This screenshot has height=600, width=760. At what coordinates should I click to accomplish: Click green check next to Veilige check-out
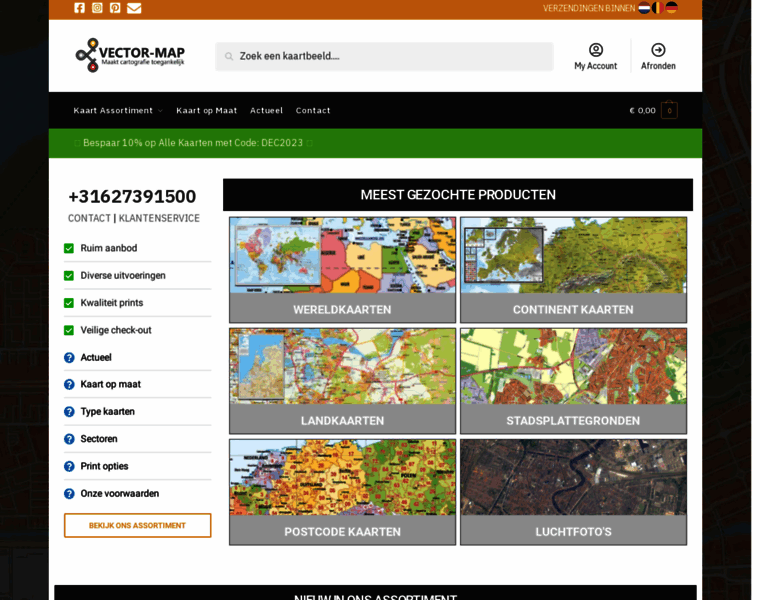point(69,330)
